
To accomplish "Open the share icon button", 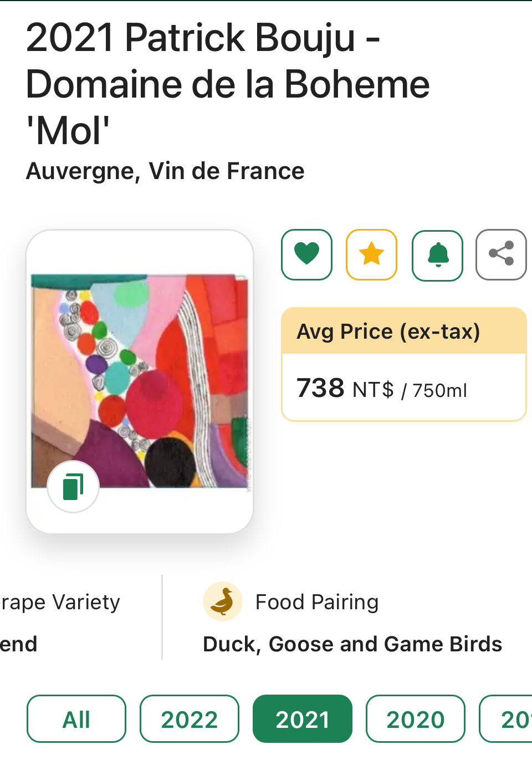I will click(x=501, y=254).
